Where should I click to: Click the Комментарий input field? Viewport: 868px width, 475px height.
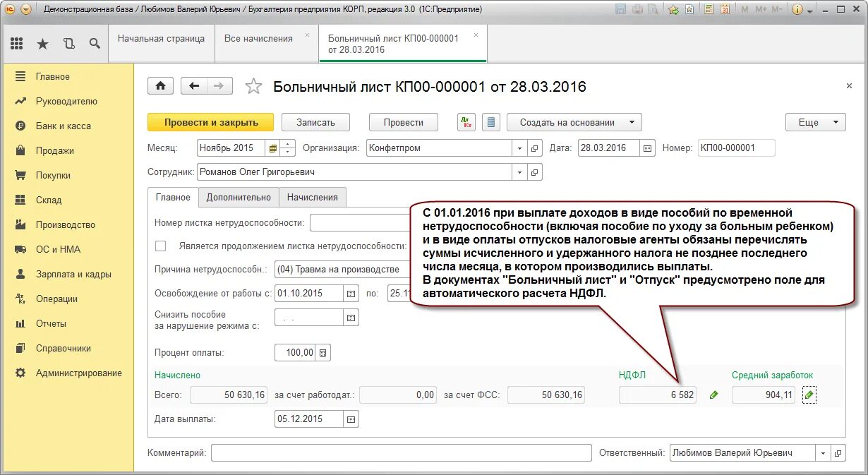401,453
